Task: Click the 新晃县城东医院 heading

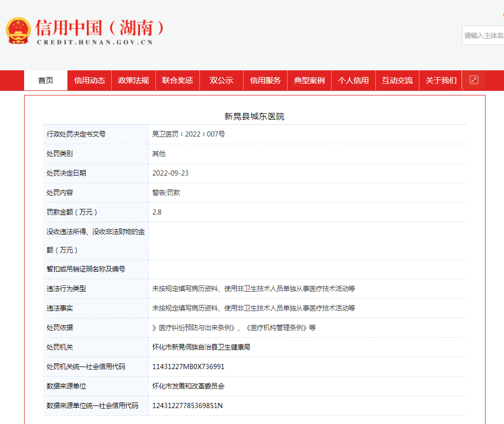Action: coord(254,117)
